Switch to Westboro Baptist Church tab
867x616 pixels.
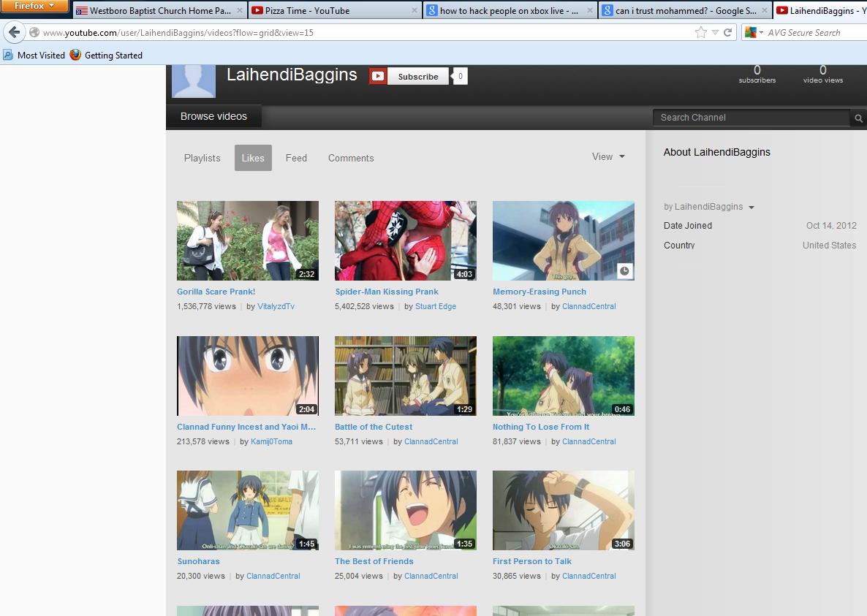click(160, 10)
